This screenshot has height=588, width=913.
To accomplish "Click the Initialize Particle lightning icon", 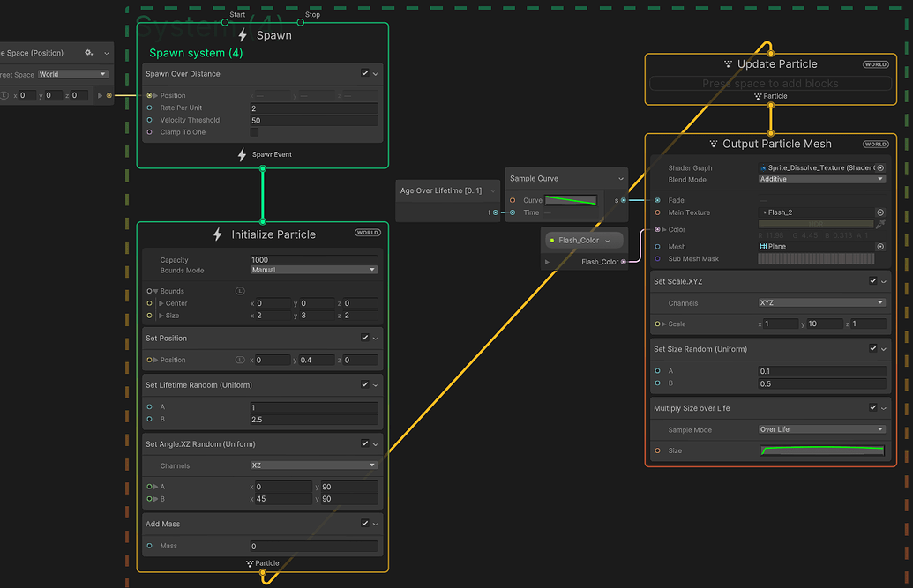I will [215, 234].
